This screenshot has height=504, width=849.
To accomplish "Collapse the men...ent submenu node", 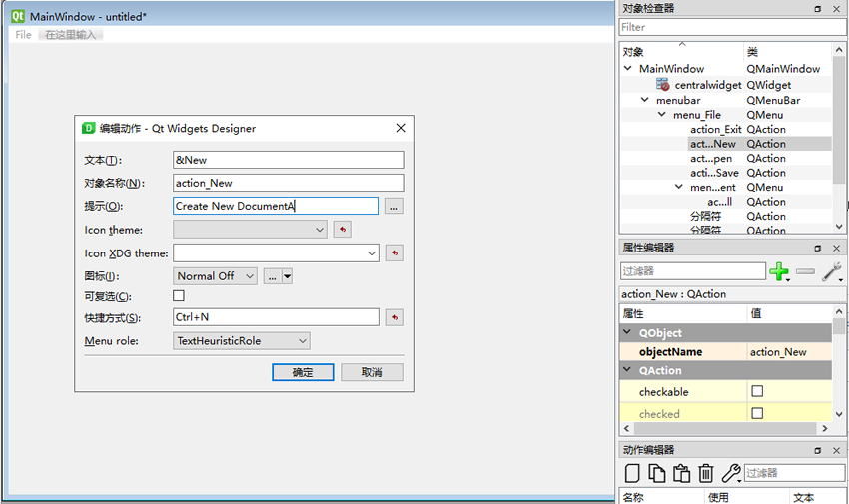I will [x=678, y=187].
